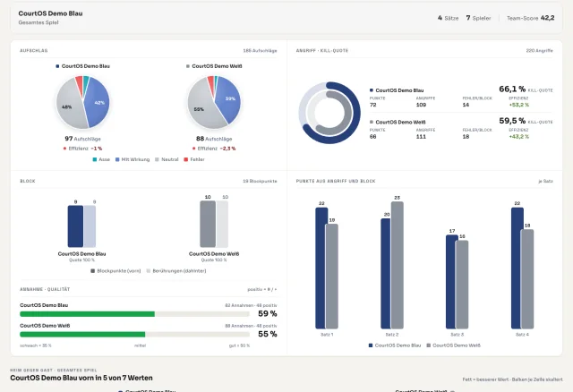Click the dark blue block bar for Demo Blau

(x=75, y=226)
